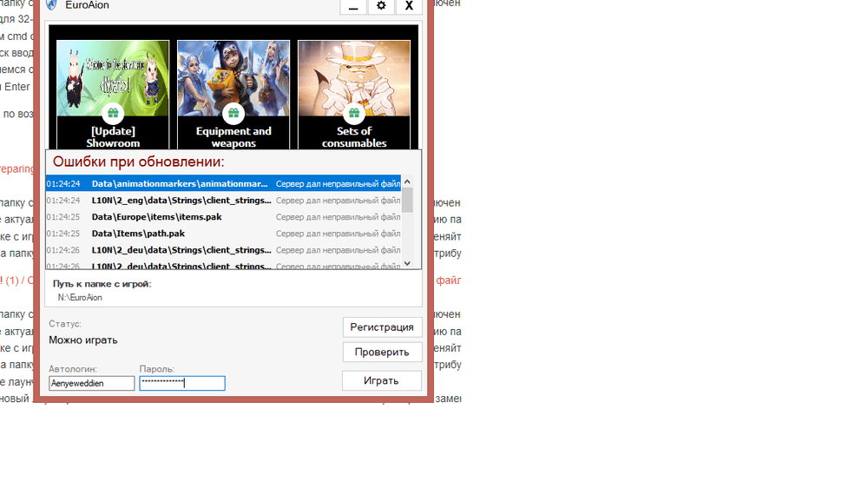Open the Equipment and weapons banner image
This screenshot has width=868, height=488.
(233, 76)
